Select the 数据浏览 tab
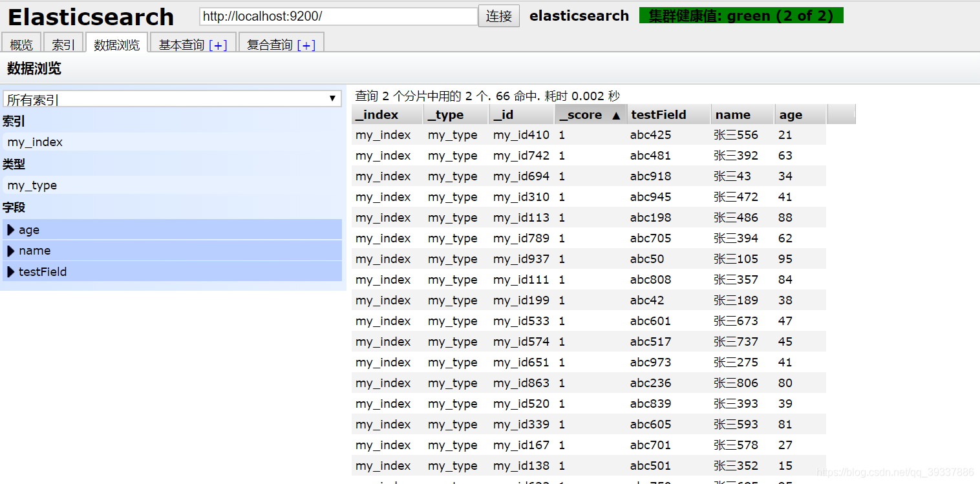Viewport: 980px width, 484px height. tap(116, 44)
